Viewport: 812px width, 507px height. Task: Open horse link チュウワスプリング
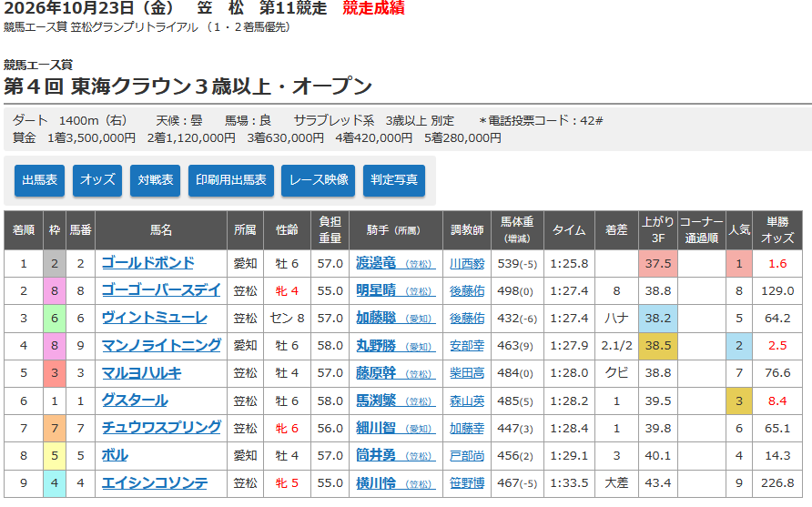pos(161,428)
